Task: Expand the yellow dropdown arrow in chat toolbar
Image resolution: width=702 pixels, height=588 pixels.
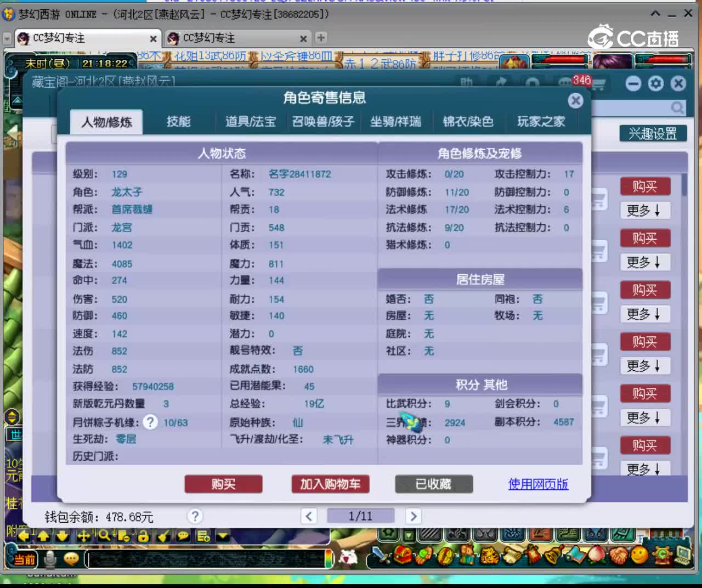Action: (223, 536)
